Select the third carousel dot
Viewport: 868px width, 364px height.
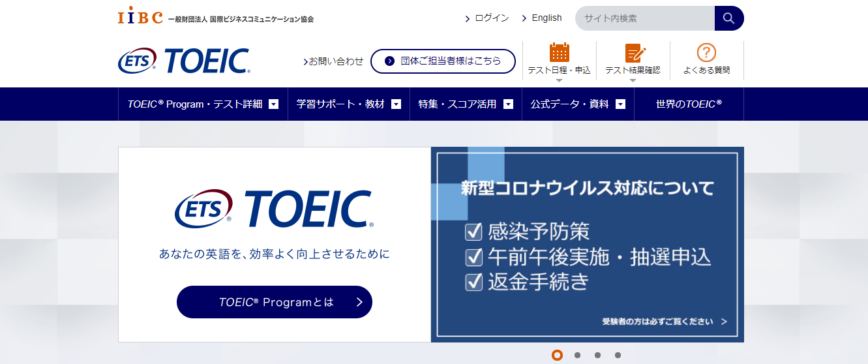click(597, 356)
